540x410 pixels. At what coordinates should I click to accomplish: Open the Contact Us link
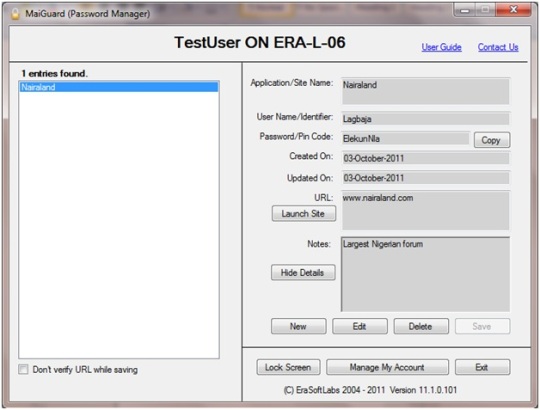tap(498, 47)
